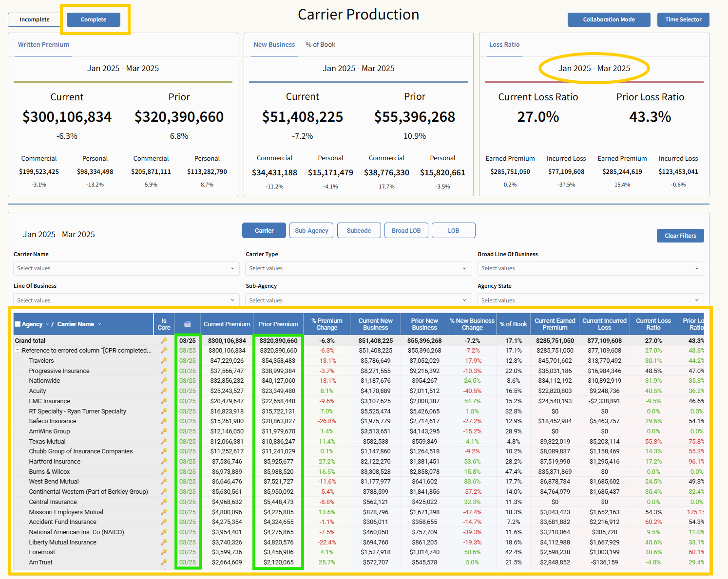Screen dimensions: 728x579
Task: Select the Complete toggle button
Action: coord(94,19)
